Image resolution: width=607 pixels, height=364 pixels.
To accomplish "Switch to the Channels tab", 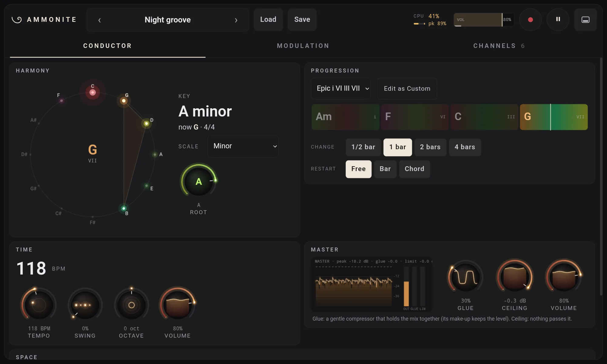I will click(x=499, y=46).
